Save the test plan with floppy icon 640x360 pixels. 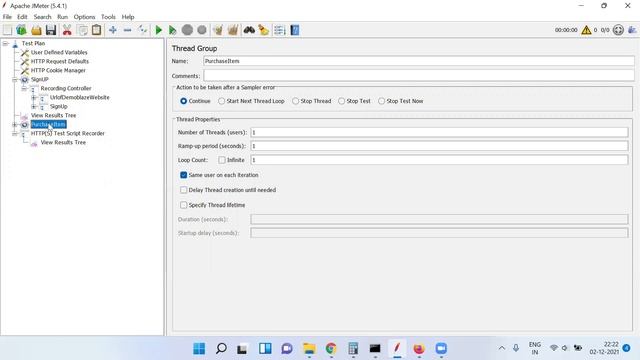tap(51, 30)
